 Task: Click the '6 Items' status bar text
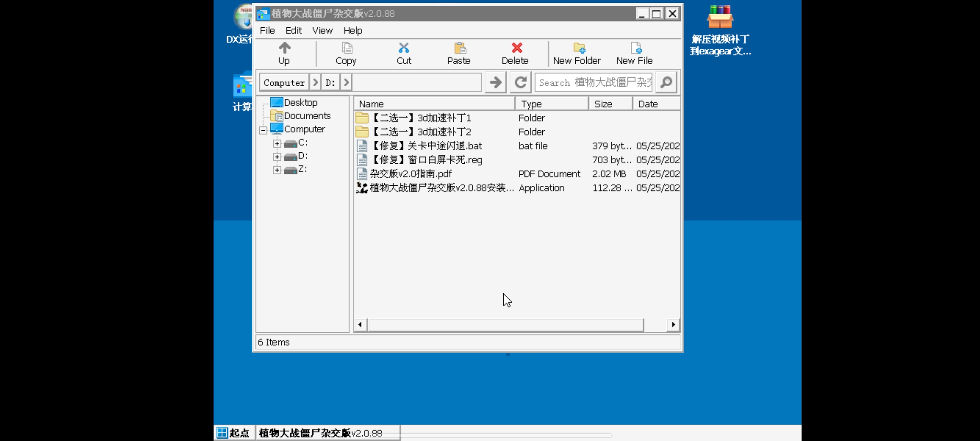[x=274, y=342]
